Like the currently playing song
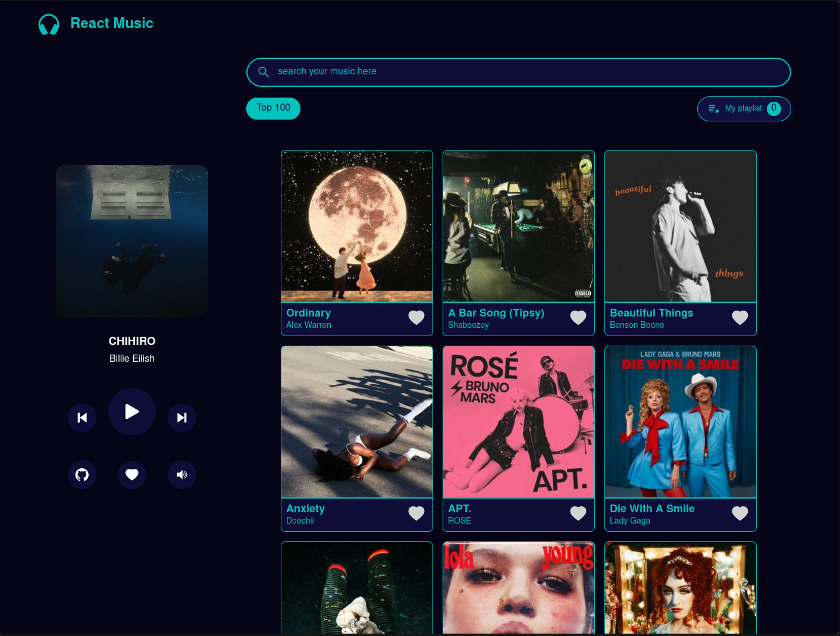The width and height of the screenshot is (840, 636). pos(132,475)
